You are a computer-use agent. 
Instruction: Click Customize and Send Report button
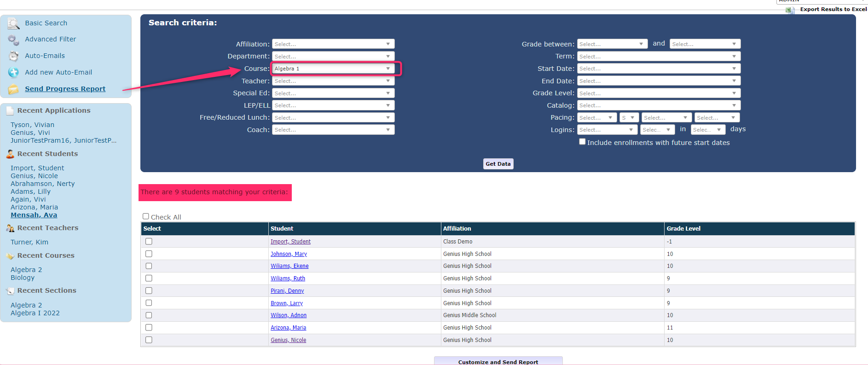coord(498,361)
